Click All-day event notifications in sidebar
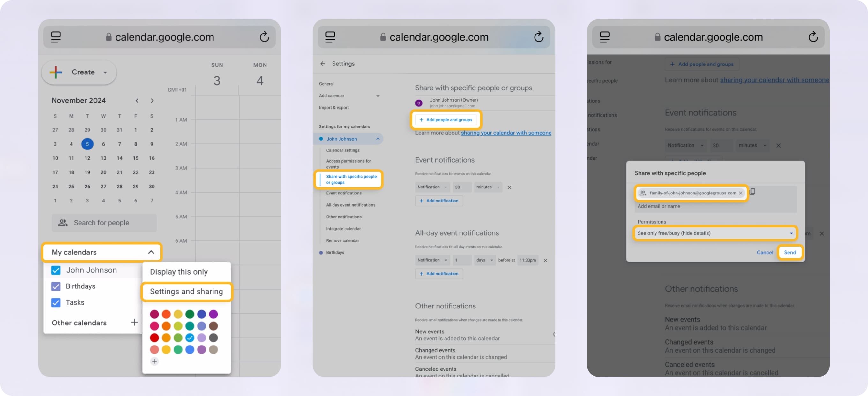This screenshot has width=868, height=396. click(x=350, y=205)
